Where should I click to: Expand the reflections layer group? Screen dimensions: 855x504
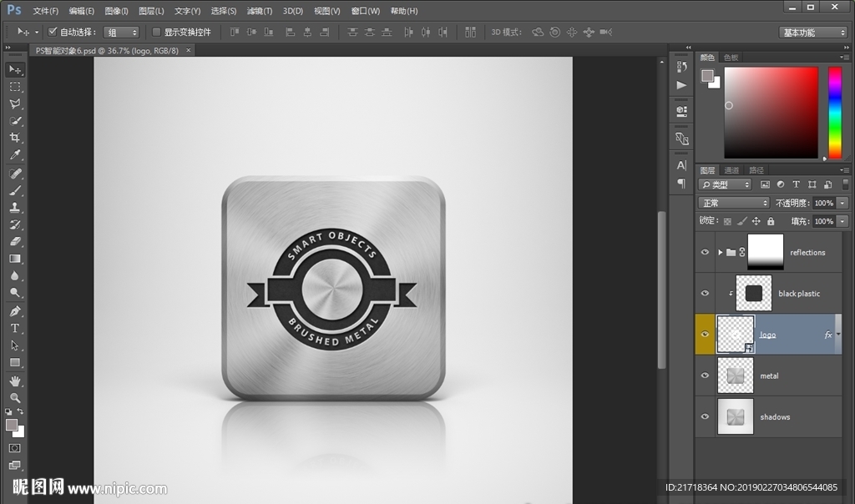720,252
